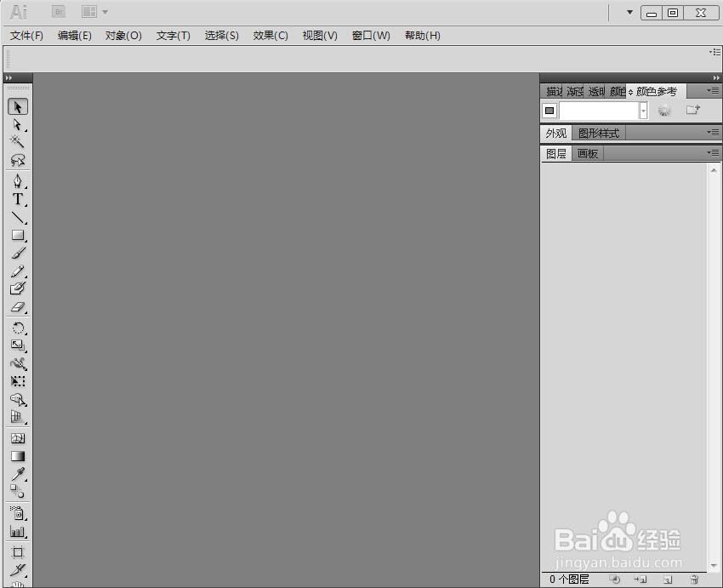Switch to the 颜色 color tab
Screen dimensions: 723x588
pos(618,92)
